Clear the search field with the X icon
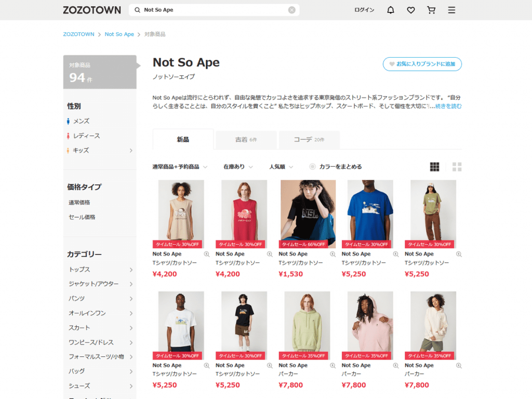 tap(292, 10)
